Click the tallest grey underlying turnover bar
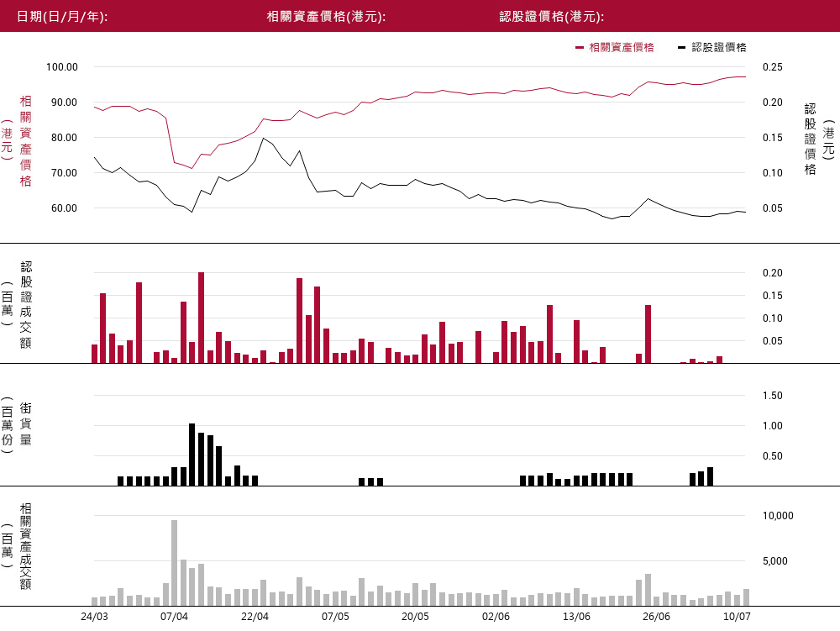840x631 pixels. click(174, 563)
